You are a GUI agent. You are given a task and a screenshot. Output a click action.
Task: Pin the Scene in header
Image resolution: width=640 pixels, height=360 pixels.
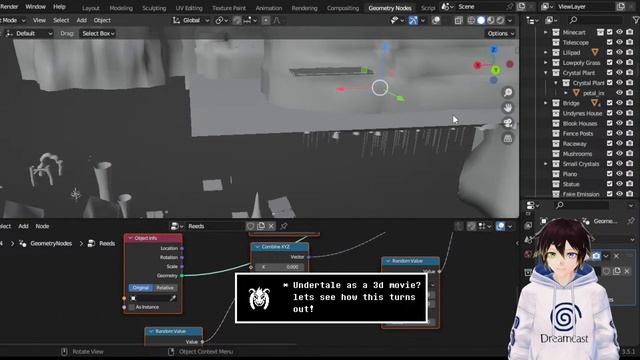coord(509,7)
